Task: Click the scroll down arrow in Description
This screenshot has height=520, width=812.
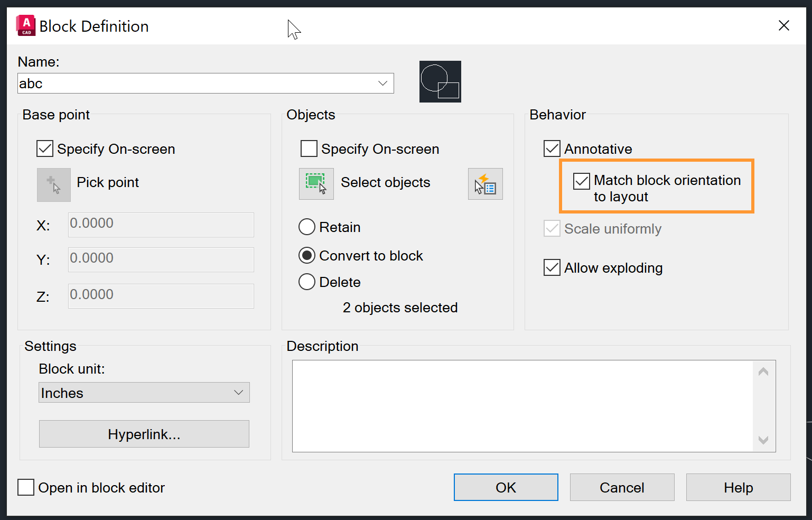Action: [763, 440]
